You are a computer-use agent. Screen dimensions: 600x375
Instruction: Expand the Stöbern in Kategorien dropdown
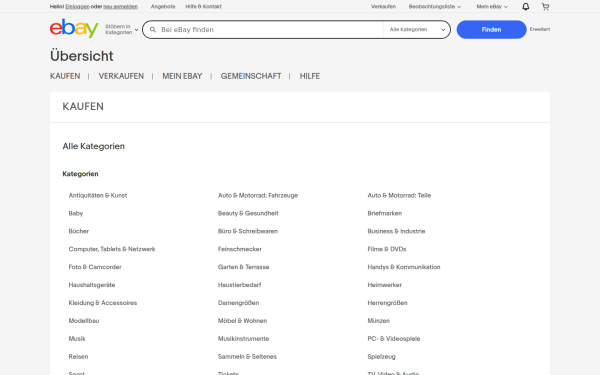(122, 29)
